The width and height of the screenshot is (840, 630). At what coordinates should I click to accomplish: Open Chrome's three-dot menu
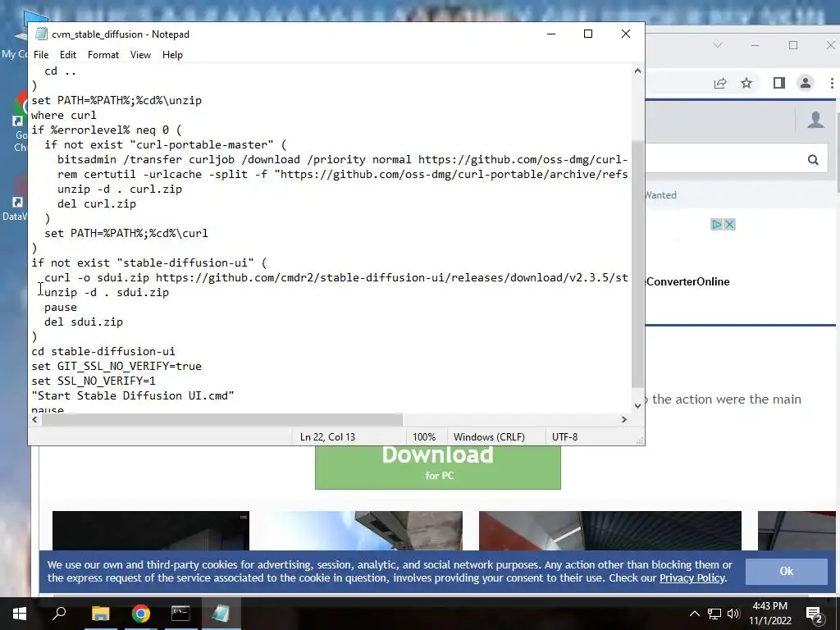[x=832, y=83]
